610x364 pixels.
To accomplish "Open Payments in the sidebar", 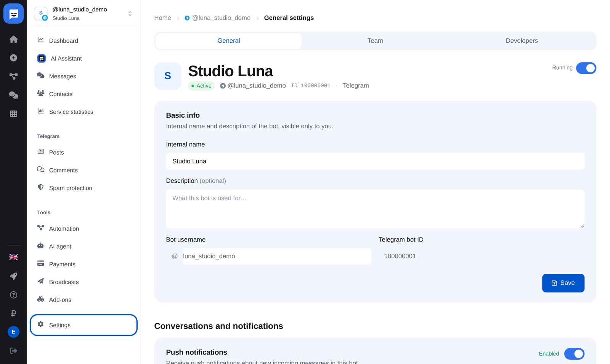I will pos(83,264).
